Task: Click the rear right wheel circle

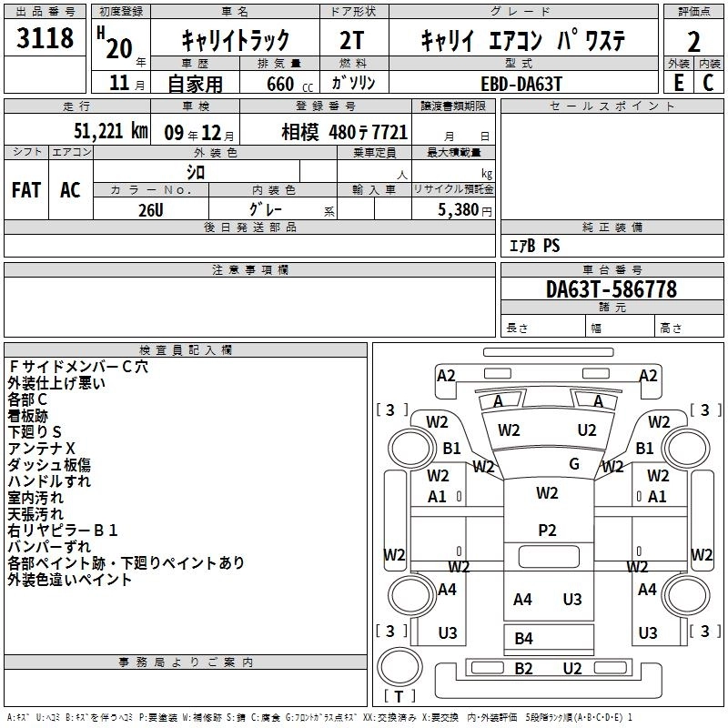Action: coord(685,595)
